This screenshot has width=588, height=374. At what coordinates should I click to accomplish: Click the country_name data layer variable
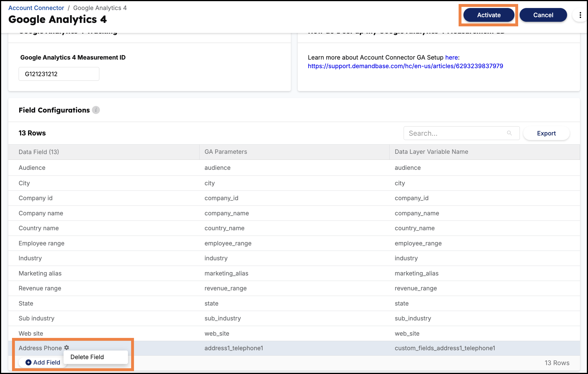click(415, 228)
